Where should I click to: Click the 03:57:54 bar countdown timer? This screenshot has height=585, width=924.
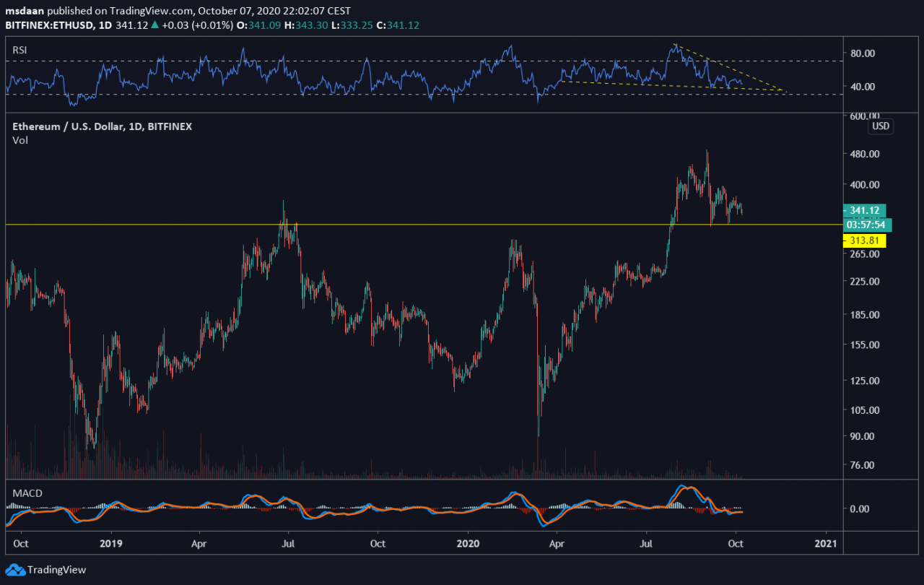coord(868,225)
